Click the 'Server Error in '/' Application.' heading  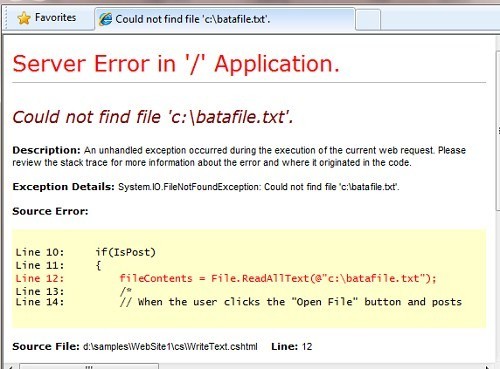coord(176,64)
